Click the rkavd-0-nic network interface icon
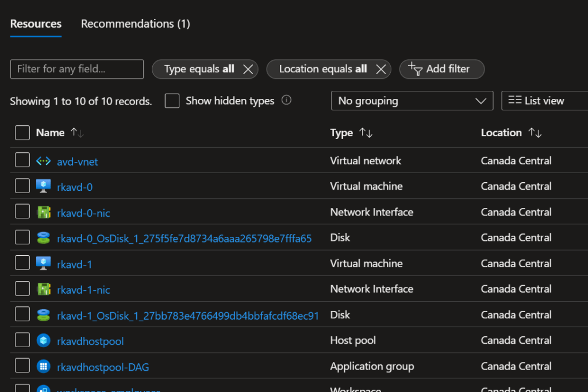The image size is (588, 392). (44, 212)
